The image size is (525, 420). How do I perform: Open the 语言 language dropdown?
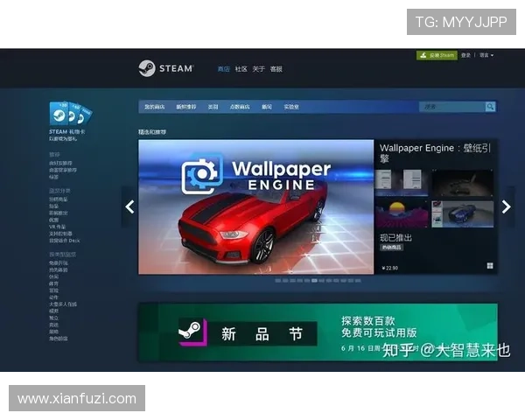point(486,55)
